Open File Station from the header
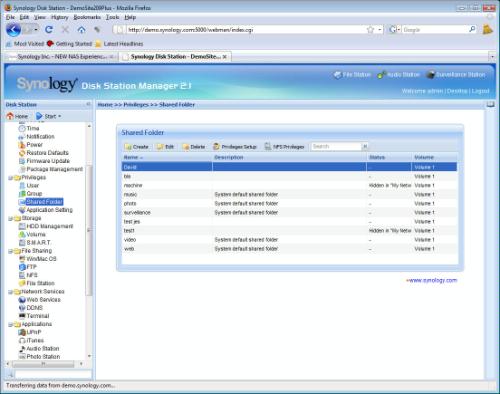 tap(352, 75)
